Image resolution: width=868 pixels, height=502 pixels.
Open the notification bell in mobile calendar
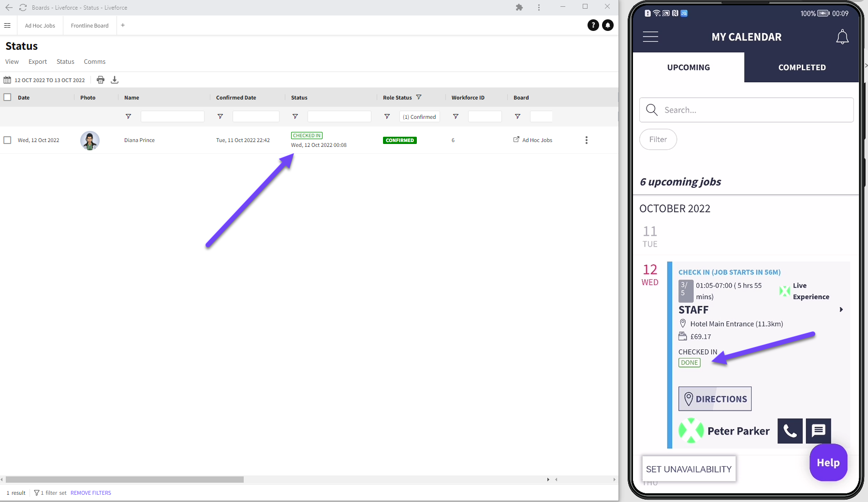(842, 37)
